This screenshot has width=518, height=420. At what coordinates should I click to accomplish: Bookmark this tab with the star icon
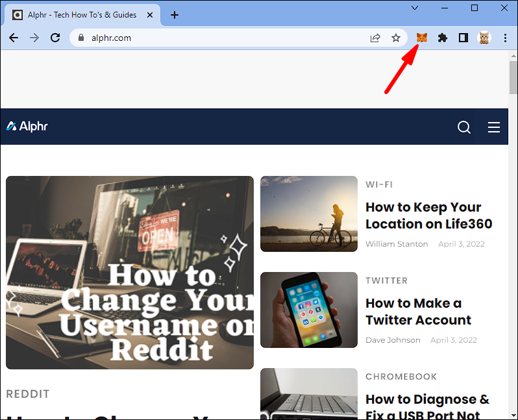pos(396,38)
